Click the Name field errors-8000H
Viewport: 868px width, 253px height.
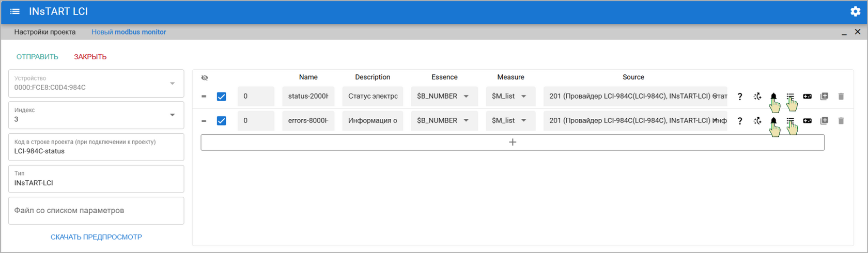pyautogui.click(x=308, y=121)
